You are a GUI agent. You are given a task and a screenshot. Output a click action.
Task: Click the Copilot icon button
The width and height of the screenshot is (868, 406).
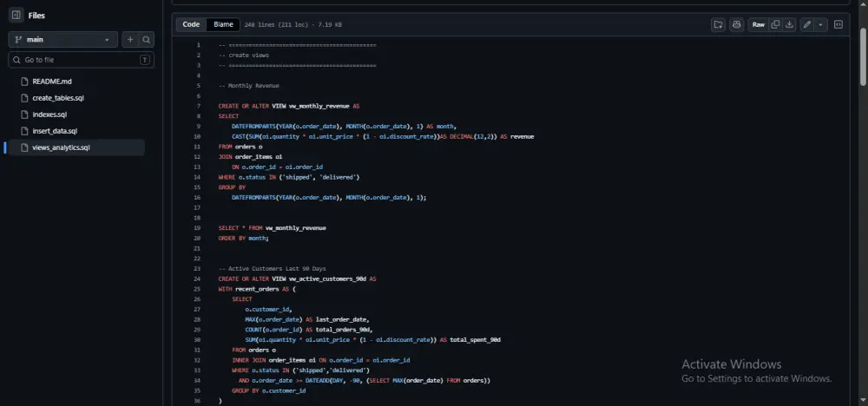[736, 24]
